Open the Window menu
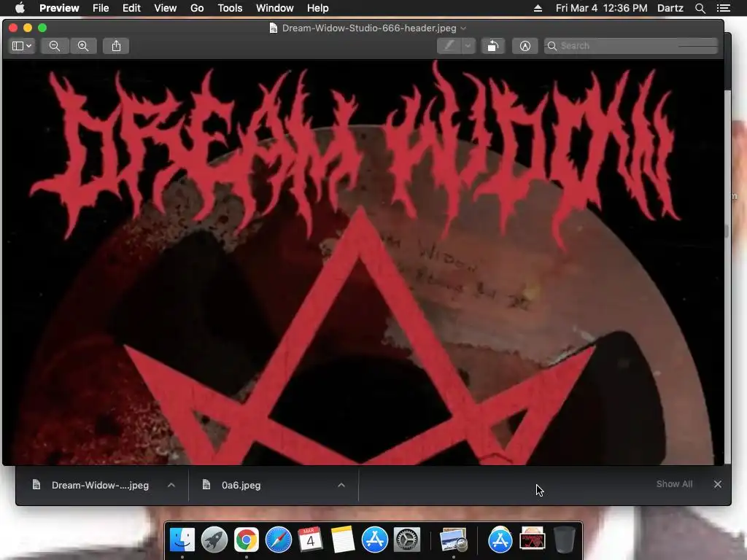This screenshot has height=560, width=747. [275, 8]
